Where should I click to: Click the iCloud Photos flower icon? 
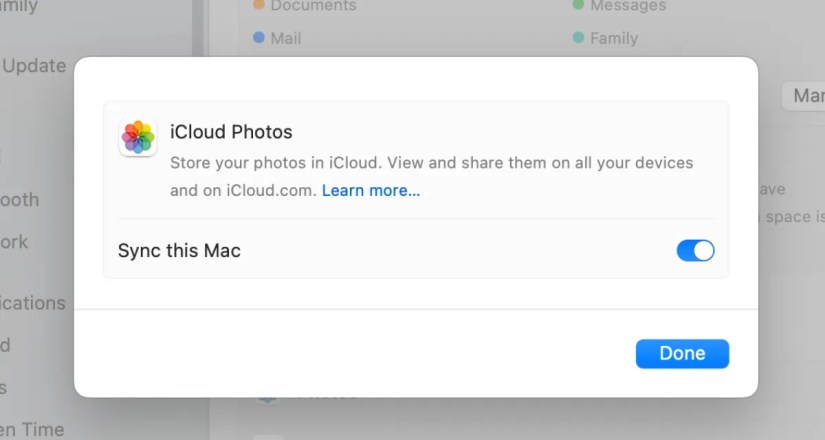[x=138, y=137]
